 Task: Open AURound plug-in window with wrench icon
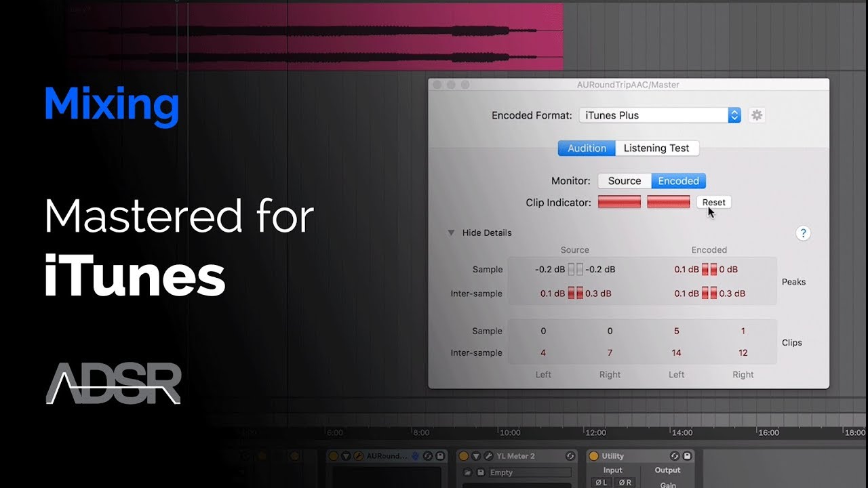(358, 456)
